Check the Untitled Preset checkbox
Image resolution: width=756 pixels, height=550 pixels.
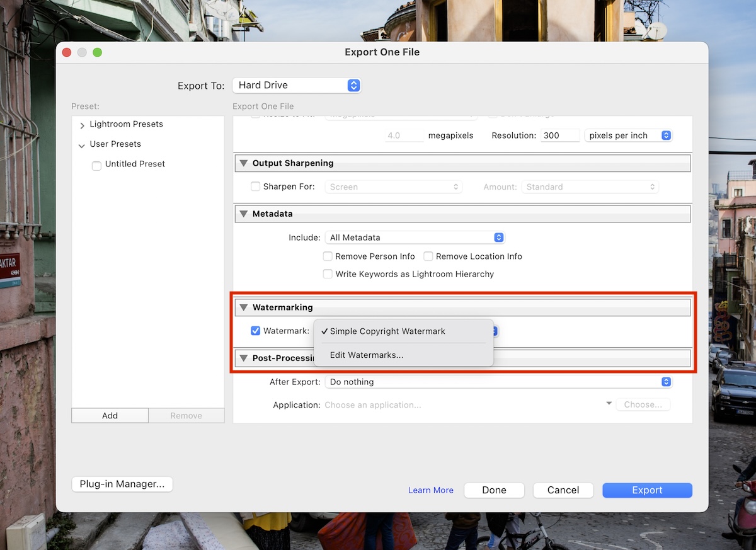96,165
